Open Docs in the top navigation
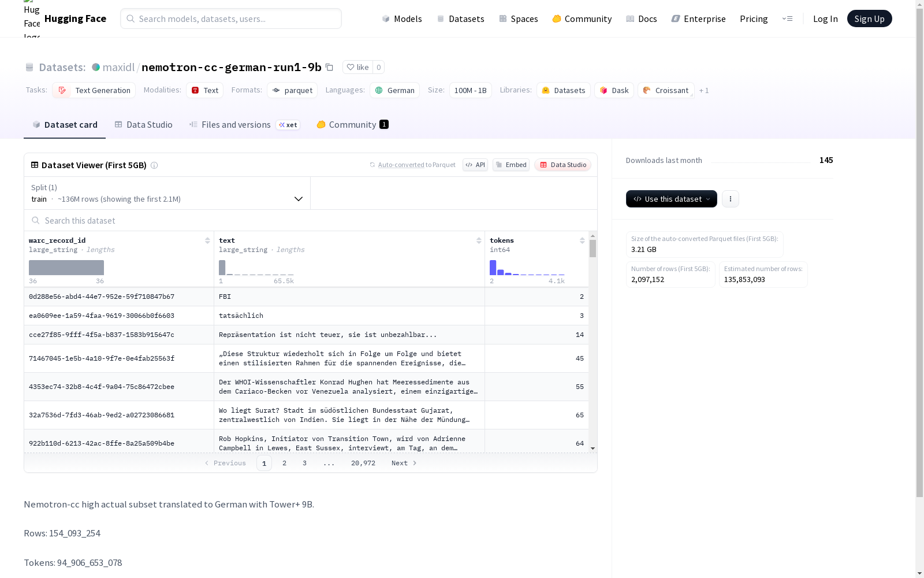This screenshot has height=578, width=924. coord(641,18)
